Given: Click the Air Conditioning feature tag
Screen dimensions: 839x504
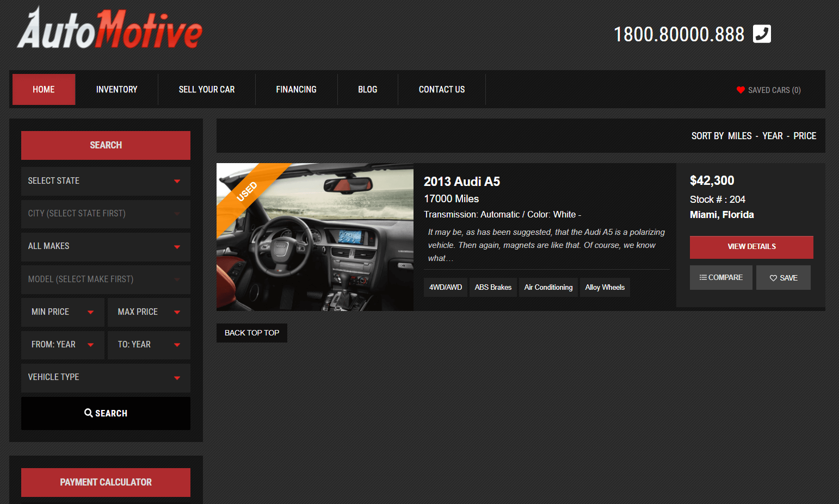Looking at the screenshot, I should click(548, 287).
